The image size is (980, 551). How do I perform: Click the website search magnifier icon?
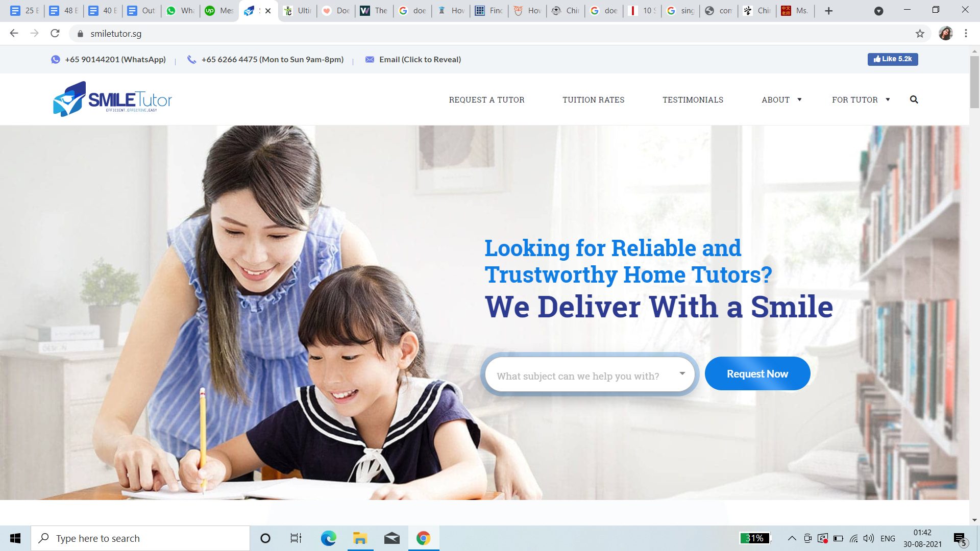pos(914,99)
